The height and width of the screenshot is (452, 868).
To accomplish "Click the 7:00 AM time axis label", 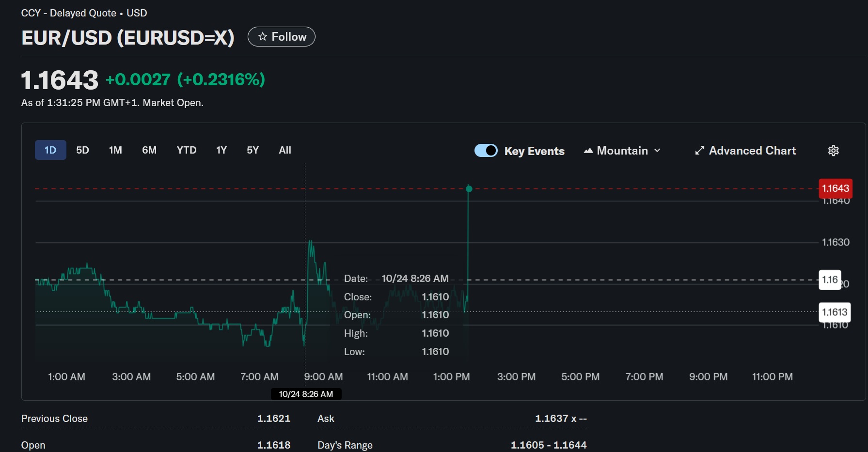I will coord(259,377).
